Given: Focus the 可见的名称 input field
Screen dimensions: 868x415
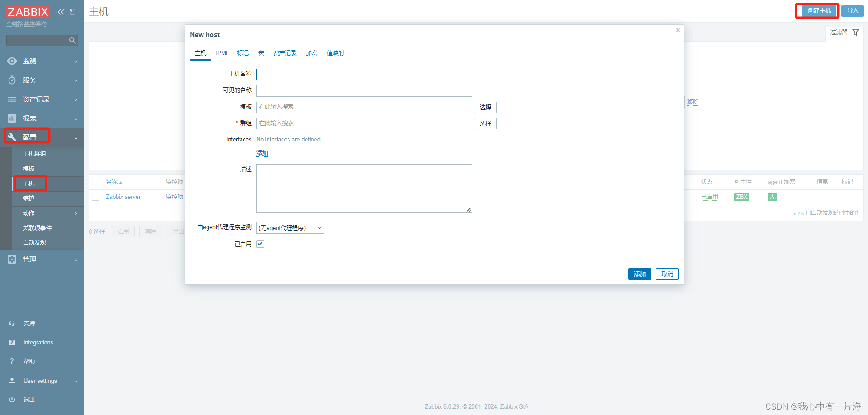Looking at the screenshot, I should pyautogui.click(x=364, y=91).
